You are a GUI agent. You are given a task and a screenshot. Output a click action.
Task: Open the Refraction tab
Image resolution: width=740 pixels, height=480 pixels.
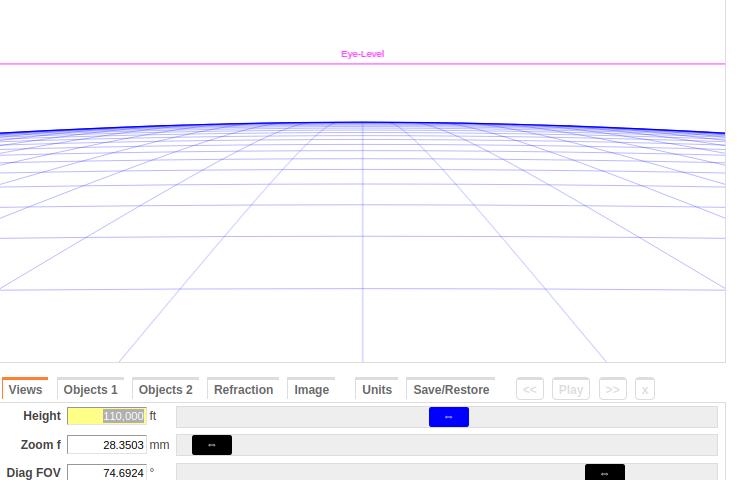[x=243, y=390]
